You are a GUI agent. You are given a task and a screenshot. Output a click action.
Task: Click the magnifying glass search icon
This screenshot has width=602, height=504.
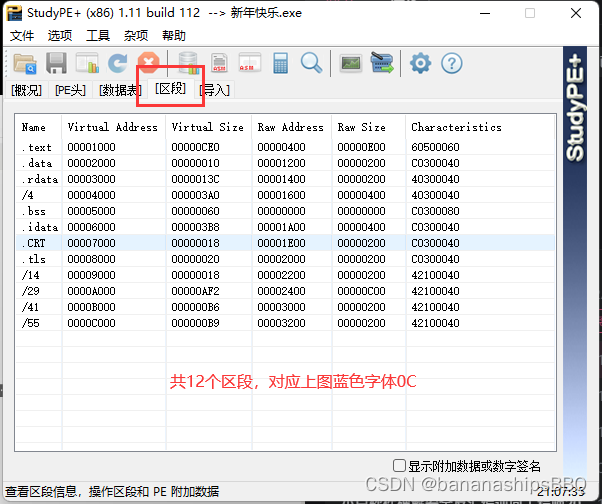pos(311,63)
